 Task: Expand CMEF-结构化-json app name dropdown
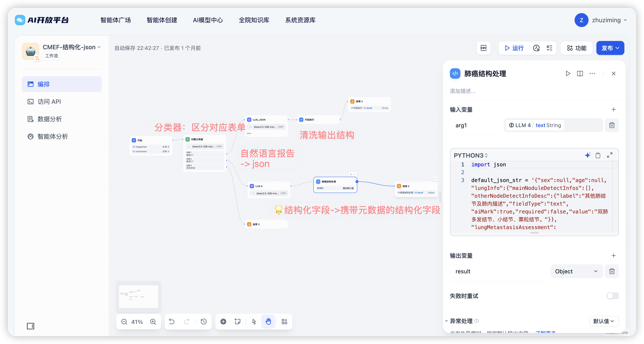click(72, 47)
